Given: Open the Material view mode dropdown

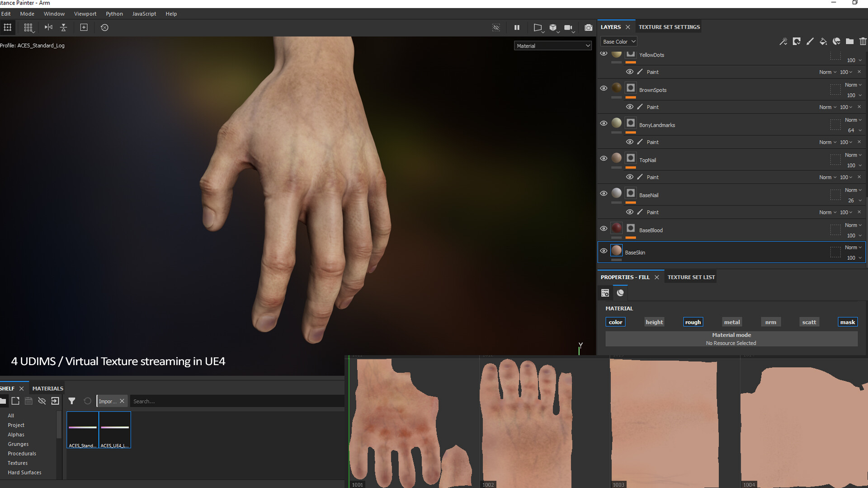Looking at the screenshot, I should [x=552, y=46].
